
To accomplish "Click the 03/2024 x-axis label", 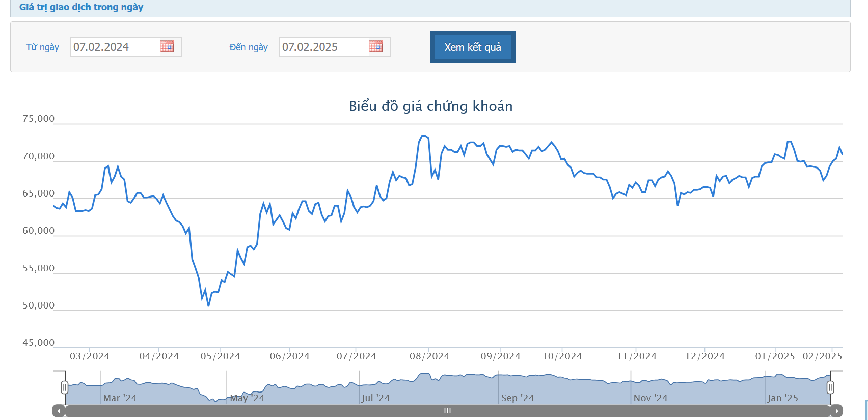I will tap(90, 356).
